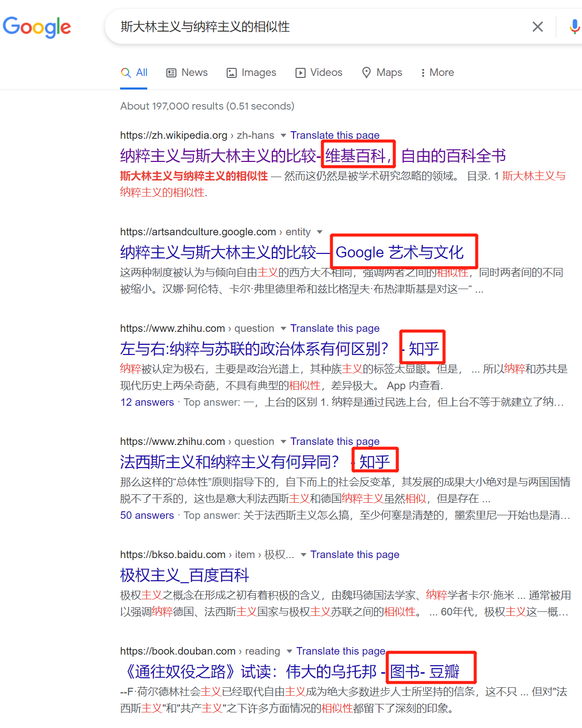The width and height of the screenshot is (582, 728).
Task: Click the About 197,000 results text
Action: coord(207,106)
